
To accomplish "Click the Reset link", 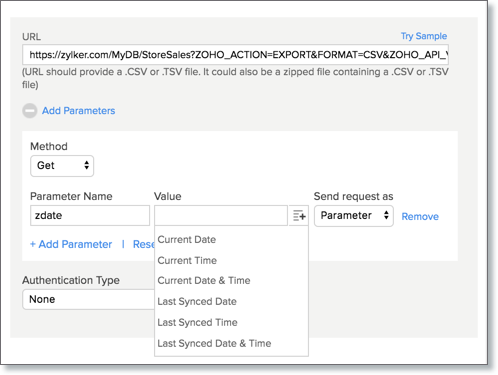I will click(x=144, y=244).
